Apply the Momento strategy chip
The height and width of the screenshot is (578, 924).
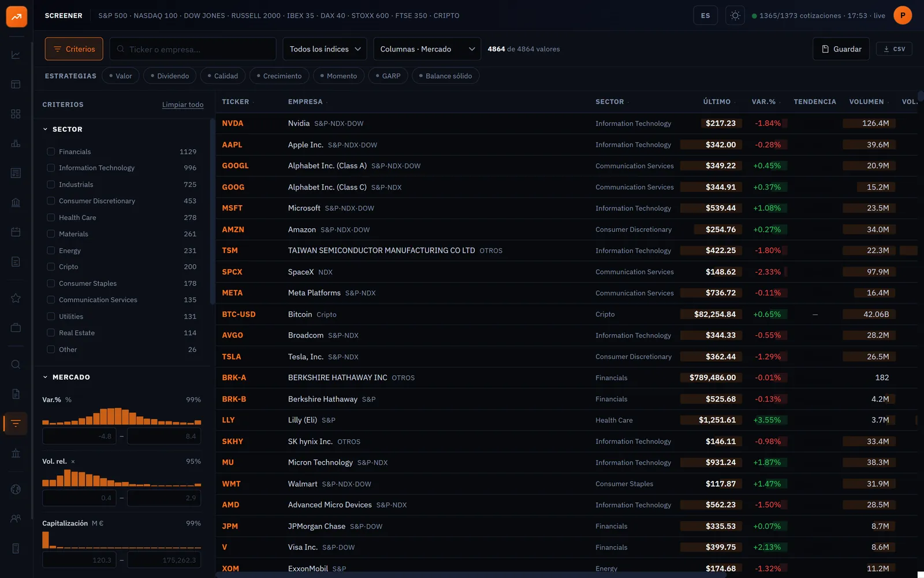[x=338, y=76]
